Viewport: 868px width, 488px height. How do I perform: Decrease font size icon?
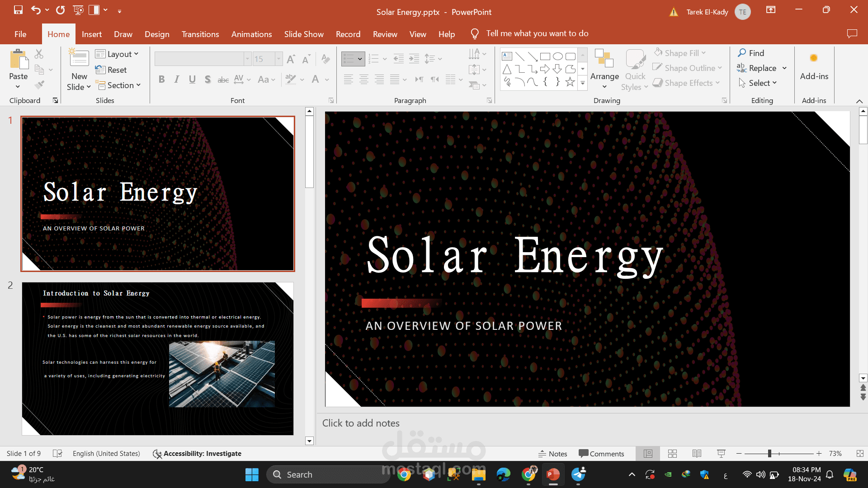(x=306, y=59)
